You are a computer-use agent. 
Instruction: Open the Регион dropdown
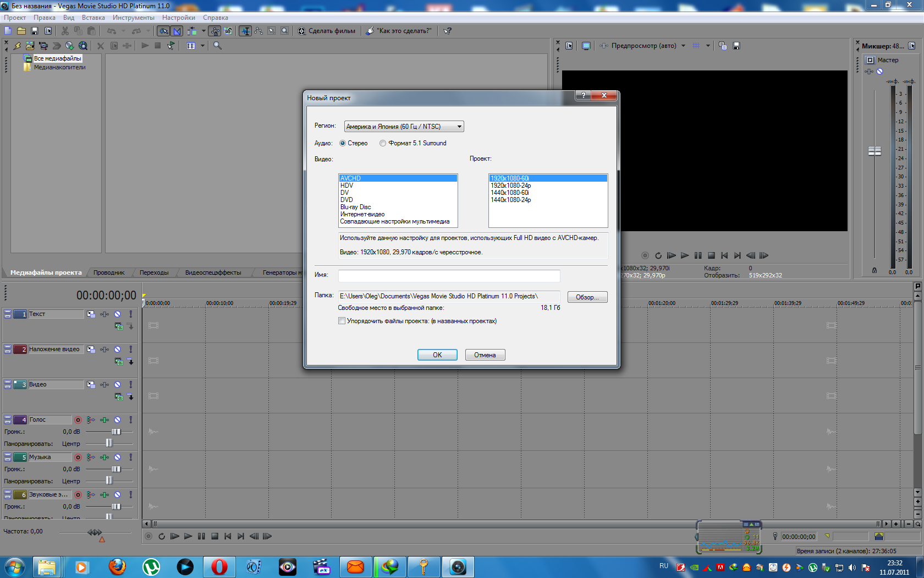(404, 127)
